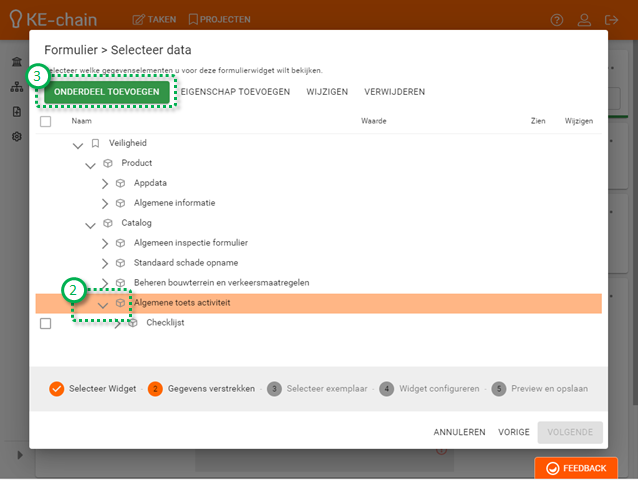Open the settings gear in left sidebar

[x=17, y=136]
